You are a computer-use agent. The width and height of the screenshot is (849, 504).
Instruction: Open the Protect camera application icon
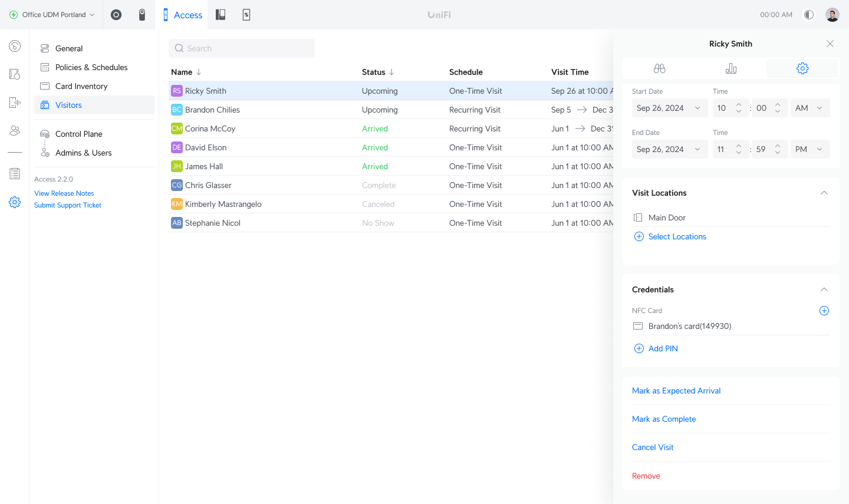142,15
